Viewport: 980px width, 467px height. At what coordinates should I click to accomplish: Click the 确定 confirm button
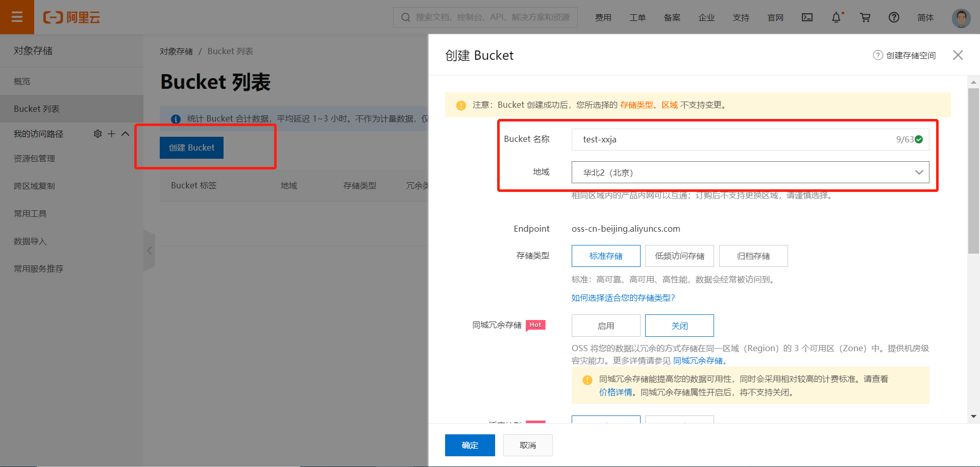[x=470, y=445]
